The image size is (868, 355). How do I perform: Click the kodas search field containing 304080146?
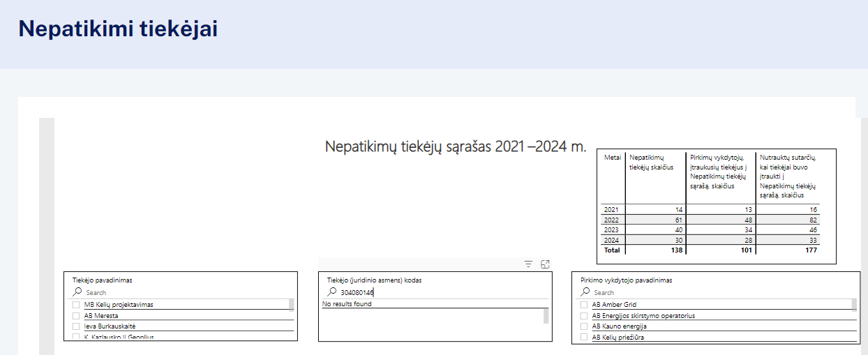click(x=433, y=293)
